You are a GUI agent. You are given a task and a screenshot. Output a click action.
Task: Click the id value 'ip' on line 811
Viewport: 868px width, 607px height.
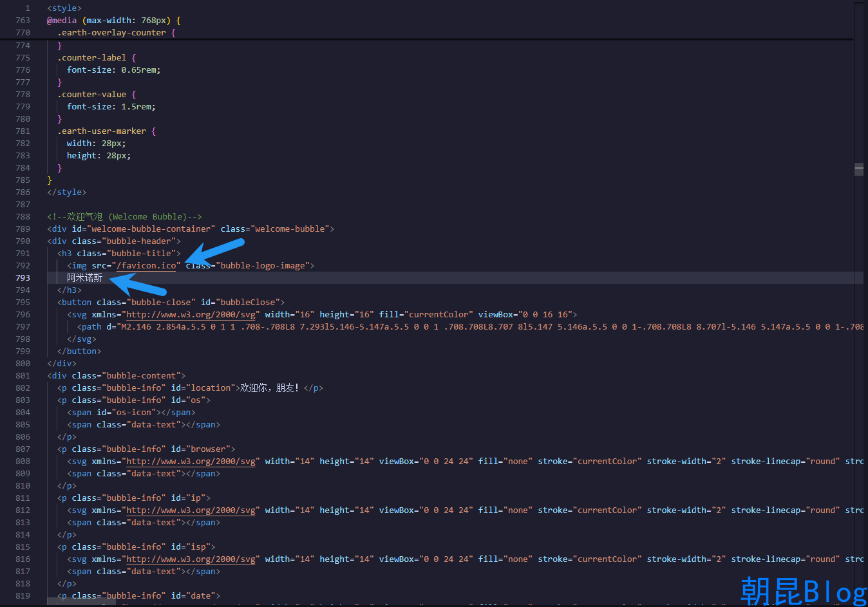click(x=196, y=498)
